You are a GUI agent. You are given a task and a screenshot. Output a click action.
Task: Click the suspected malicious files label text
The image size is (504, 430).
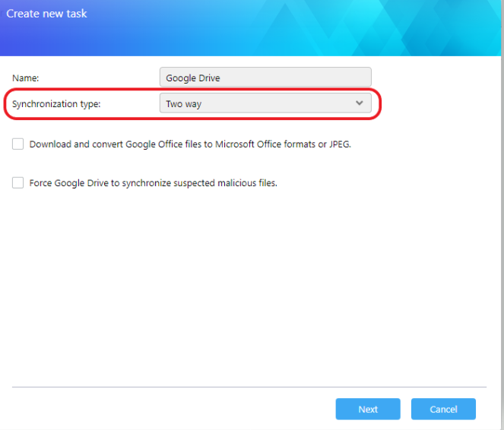coord(225,183)
